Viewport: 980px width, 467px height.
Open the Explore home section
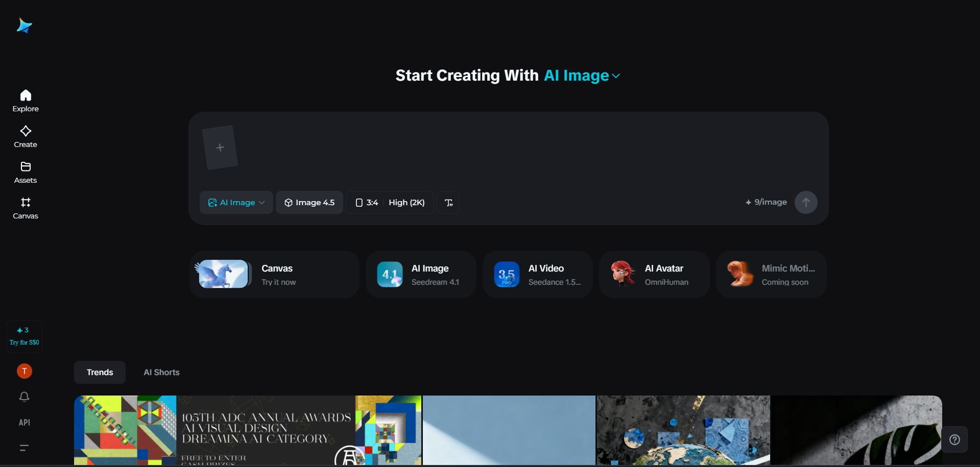click(x=26, y=101)
